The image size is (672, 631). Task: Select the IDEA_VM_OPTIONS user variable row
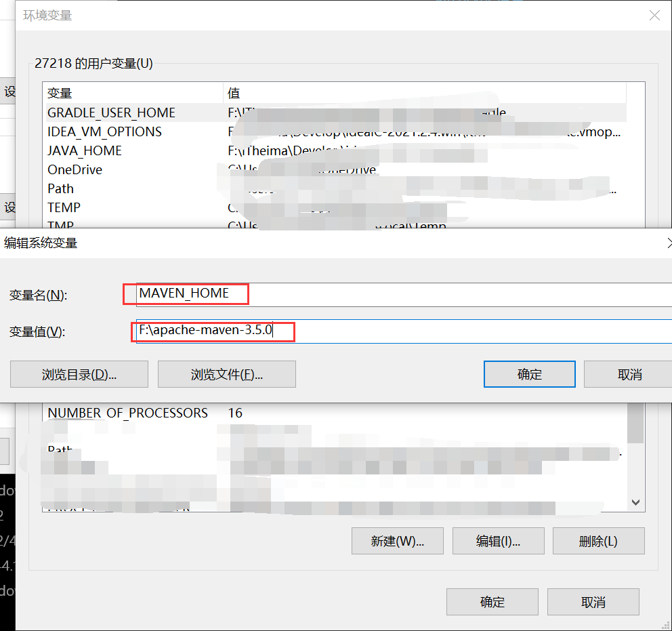pyautogui.click(x=336, y=131)
